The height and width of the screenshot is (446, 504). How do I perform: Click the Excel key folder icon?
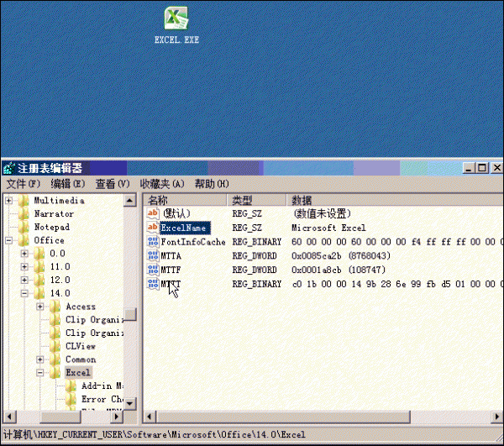[x=55, y=372]
